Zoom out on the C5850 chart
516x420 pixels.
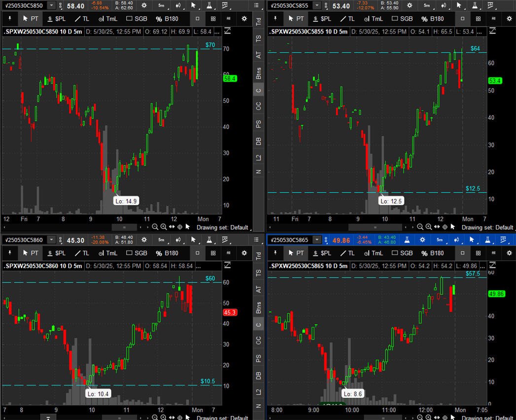pyautogui.click(x=155, y=226)
